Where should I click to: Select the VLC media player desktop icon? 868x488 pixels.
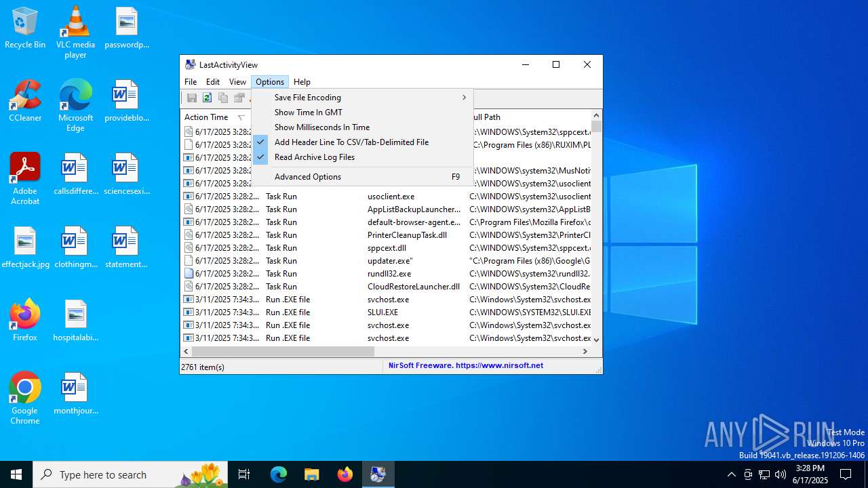click(75, 33)
